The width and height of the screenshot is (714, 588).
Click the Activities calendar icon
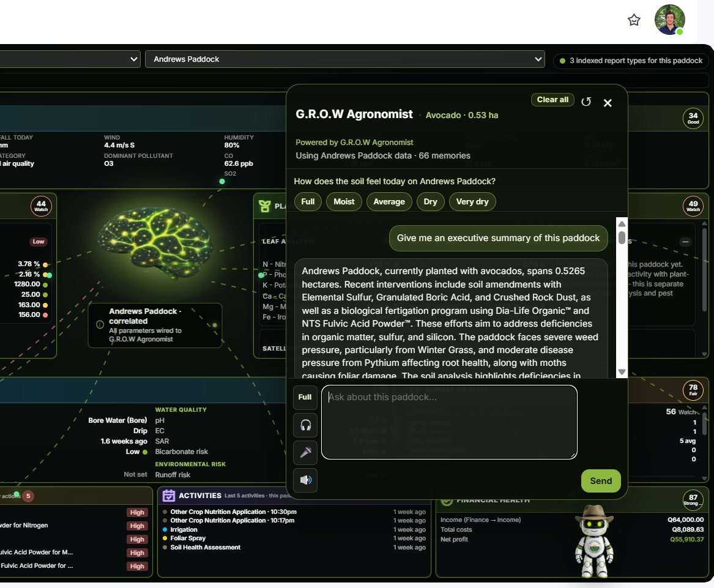tap(168, 496)
